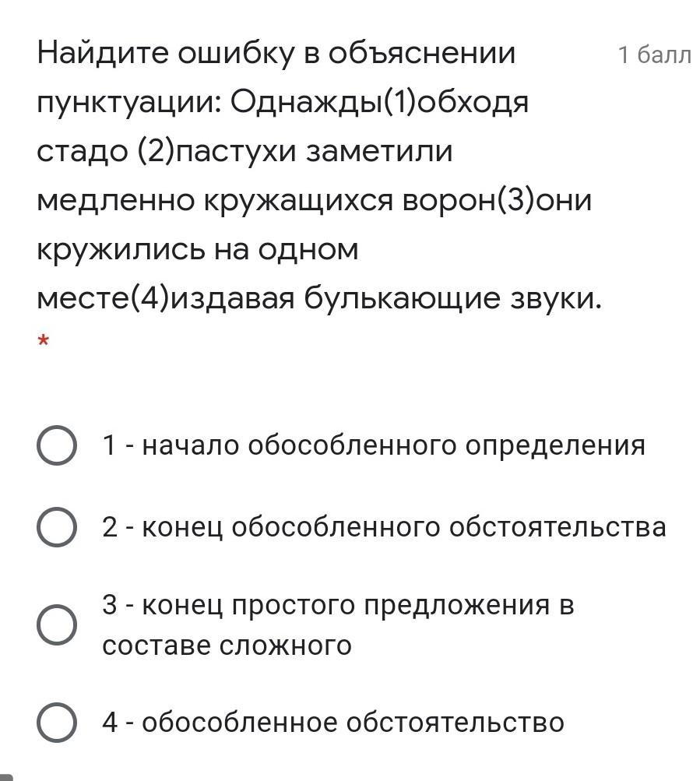The width and height of the screenshot is (700, 781).
Task: Click the label text "1 - начало обособленного определения"
Action: [374, 445]
